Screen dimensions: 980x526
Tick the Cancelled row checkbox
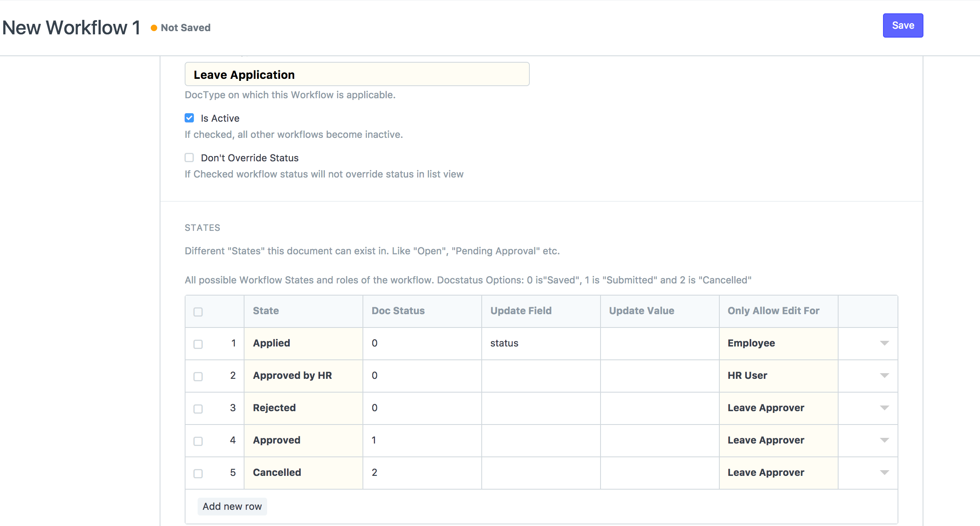click(x=198, y=473)
